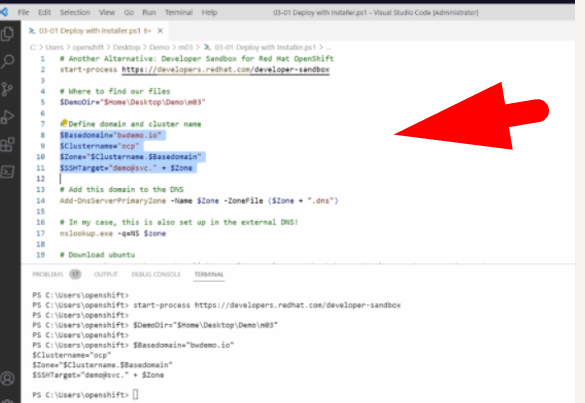Open the PowerShell terminal icon in sidebar
The image size is (585, 403).
7,172
